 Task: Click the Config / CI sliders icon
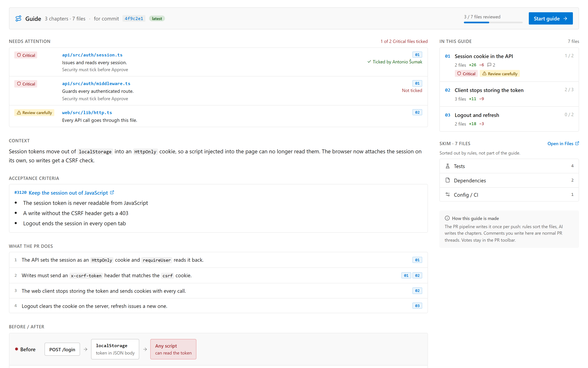point(448,194)
